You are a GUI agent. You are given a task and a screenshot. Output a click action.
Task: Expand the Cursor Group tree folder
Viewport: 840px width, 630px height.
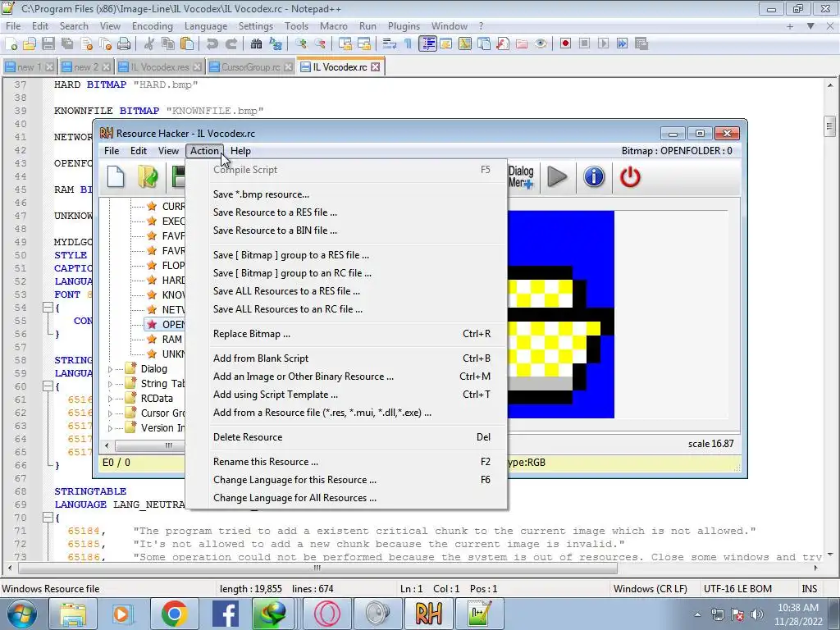click(111, 413)
